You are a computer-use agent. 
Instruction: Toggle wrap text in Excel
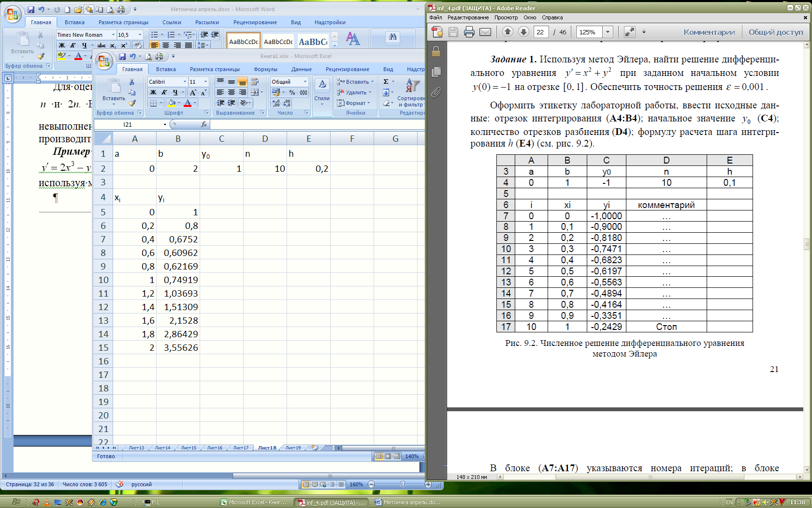[255, 82]
